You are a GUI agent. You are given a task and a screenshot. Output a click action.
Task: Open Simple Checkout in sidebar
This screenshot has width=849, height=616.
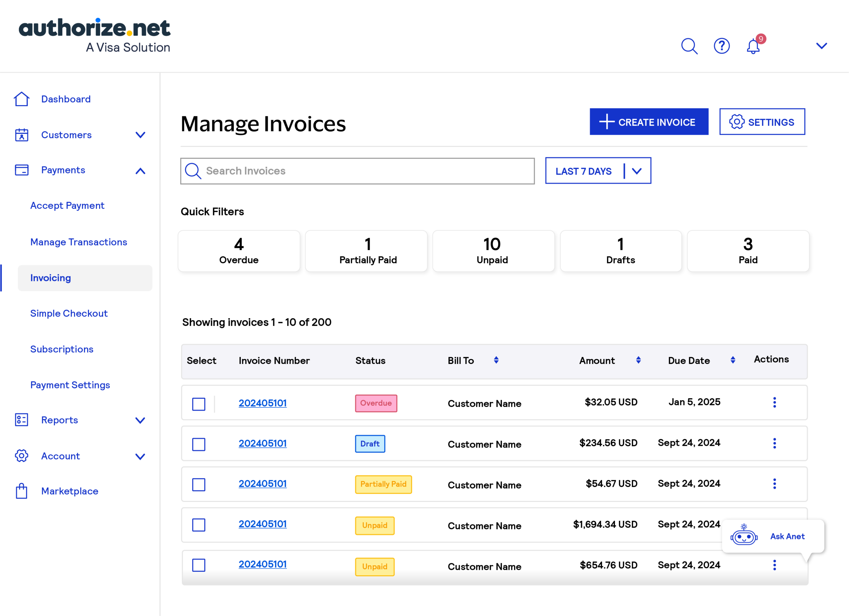pyautogui.click(x=69, y=313)
